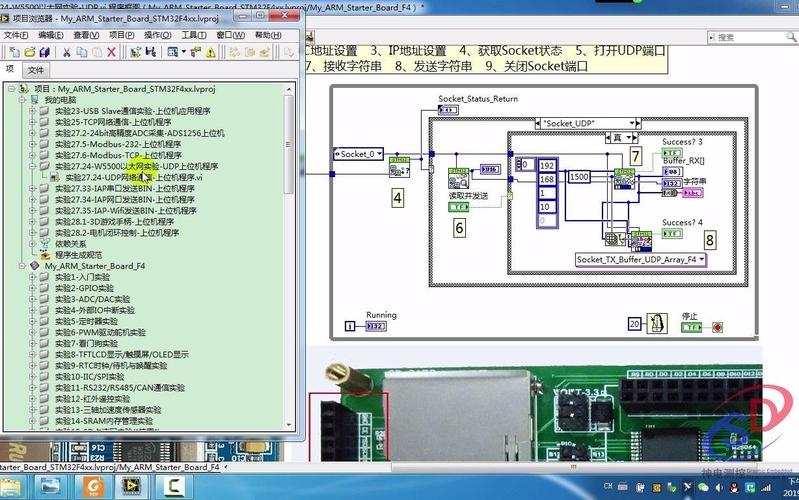Click the Open file toolbar icon
This screenshot has width=799, height=500.
(x=30, y=52)
